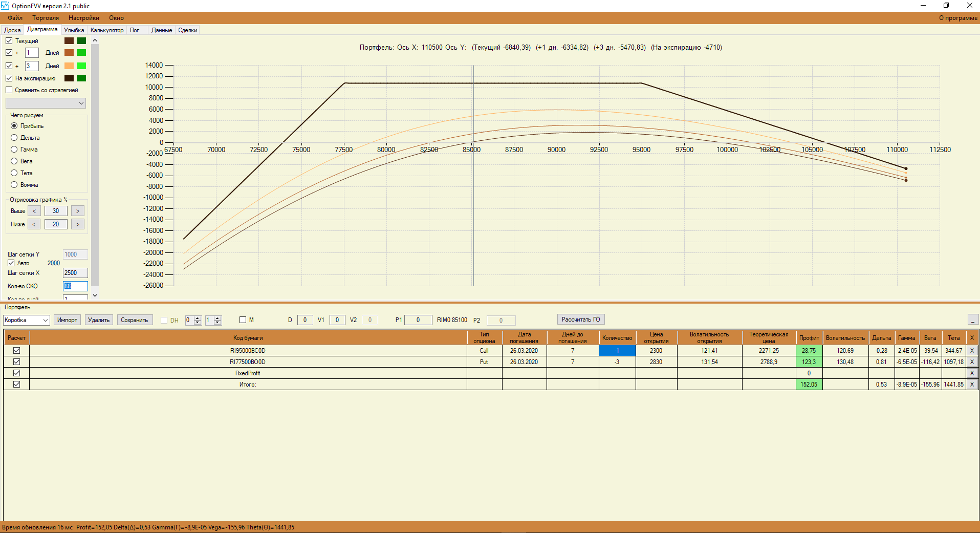The height and width of the screenshot is (533, 980).
Task: Toggle the Текущий curve checkbox
Action: (9, 41)
